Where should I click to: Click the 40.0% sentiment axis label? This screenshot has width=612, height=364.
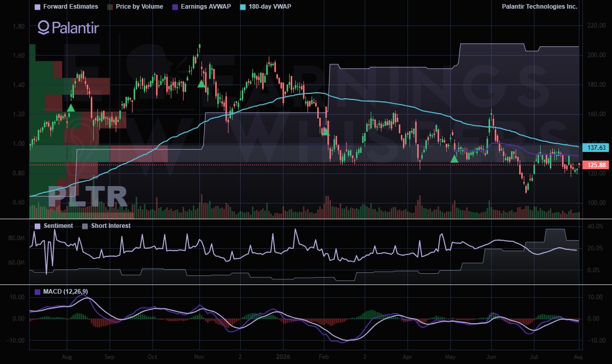click(x=596, y=226)
